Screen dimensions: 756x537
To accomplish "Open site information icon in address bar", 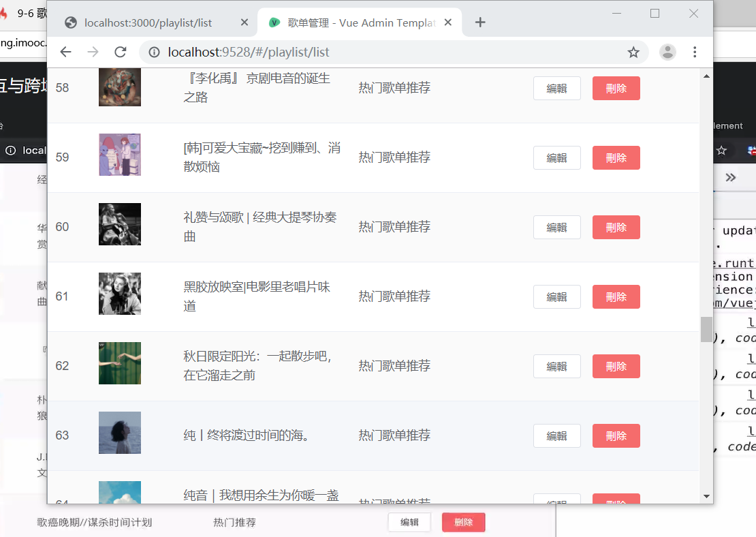I will click(x=155, y=52).
